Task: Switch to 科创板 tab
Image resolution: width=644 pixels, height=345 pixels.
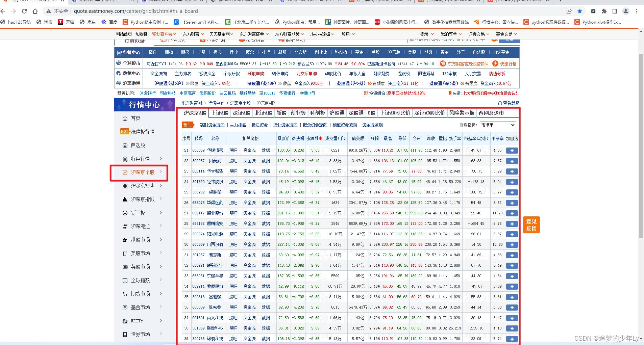Action: [x=318, y=113]
